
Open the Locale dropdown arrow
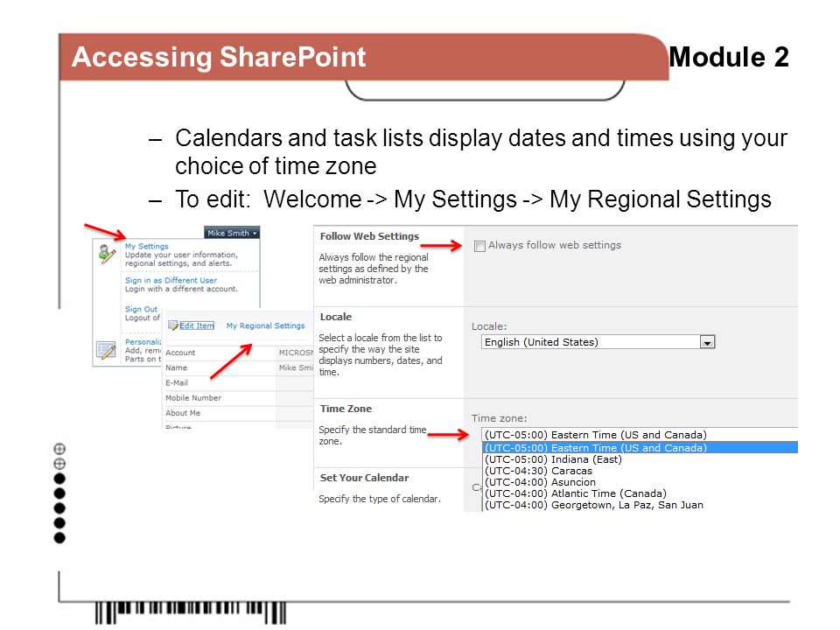(x=707, y=342)
